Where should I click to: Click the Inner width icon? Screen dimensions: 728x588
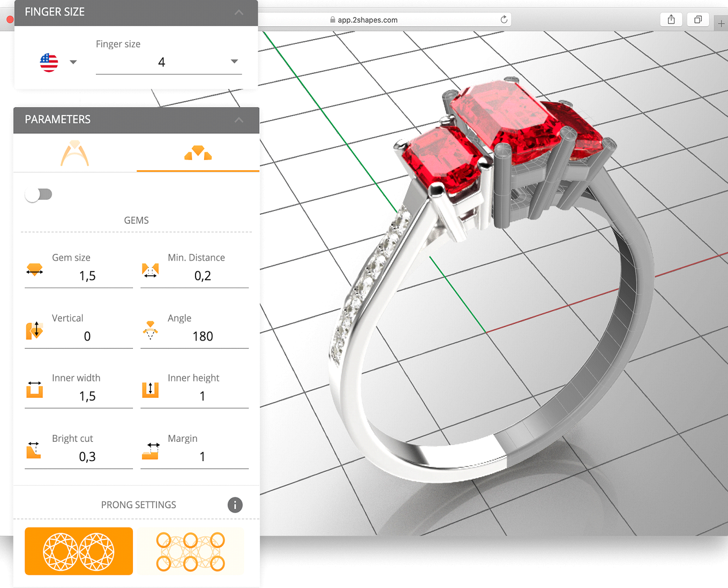pos(35,390)
